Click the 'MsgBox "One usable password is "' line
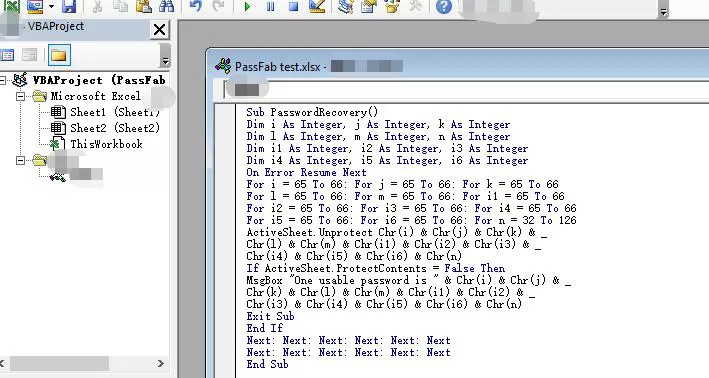This screenshot has width=709, height=378. 408,280
